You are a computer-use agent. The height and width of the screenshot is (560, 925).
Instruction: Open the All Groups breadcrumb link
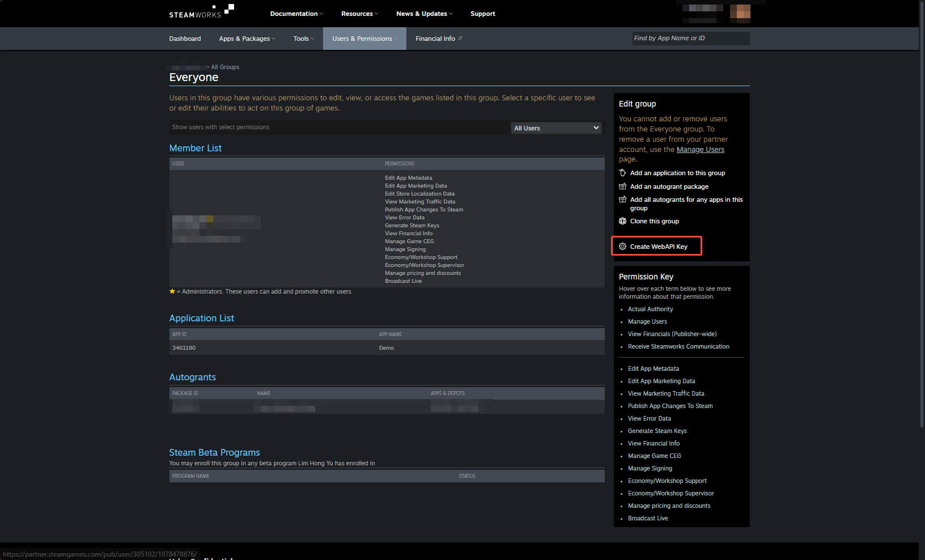point(225,67)
